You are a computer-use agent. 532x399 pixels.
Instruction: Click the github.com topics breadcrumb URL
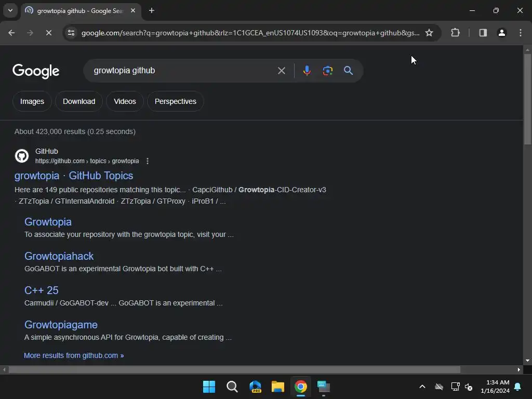pyautogui.click(x=87, y=161)
